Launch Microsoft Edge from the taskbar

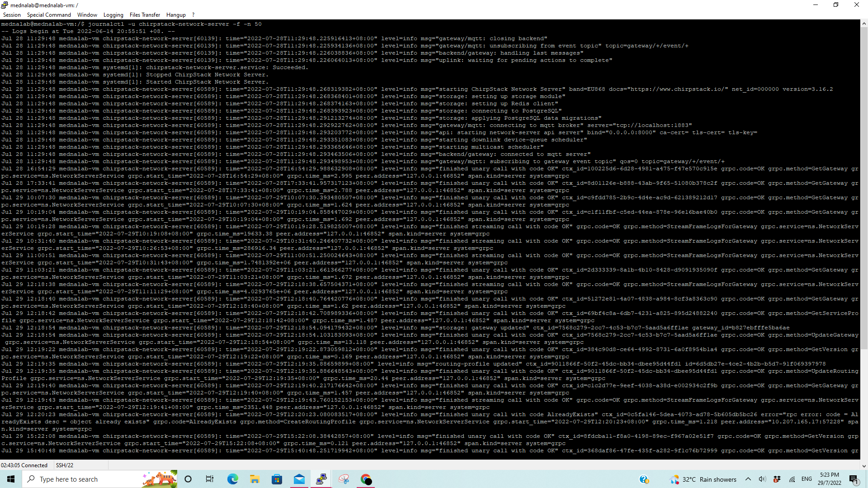click(x=232, y=479)
